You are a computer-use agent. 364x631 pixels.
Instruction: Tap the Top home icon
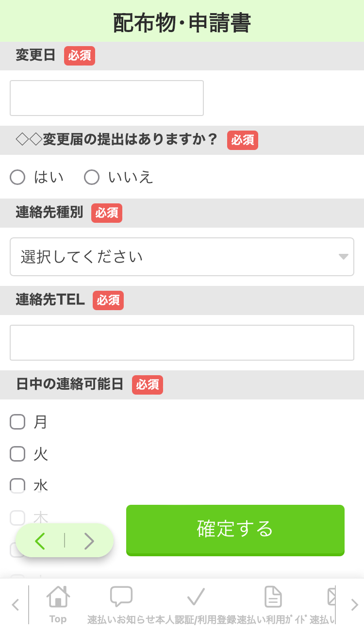coord(58,597)
